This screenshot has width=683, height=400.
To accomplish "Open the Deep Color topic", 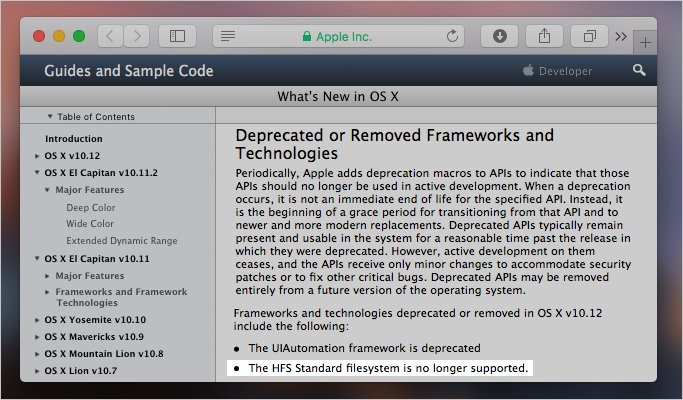I will (91, 207).
